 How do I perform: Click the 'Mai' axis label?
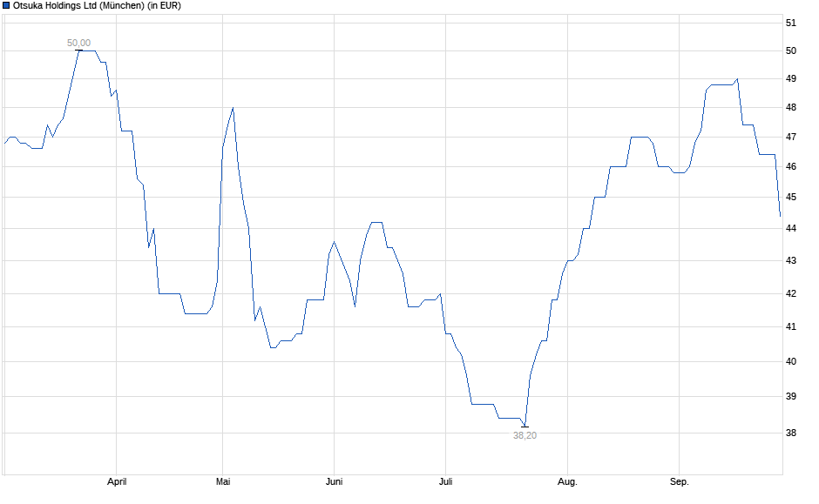tap(223, 481)
